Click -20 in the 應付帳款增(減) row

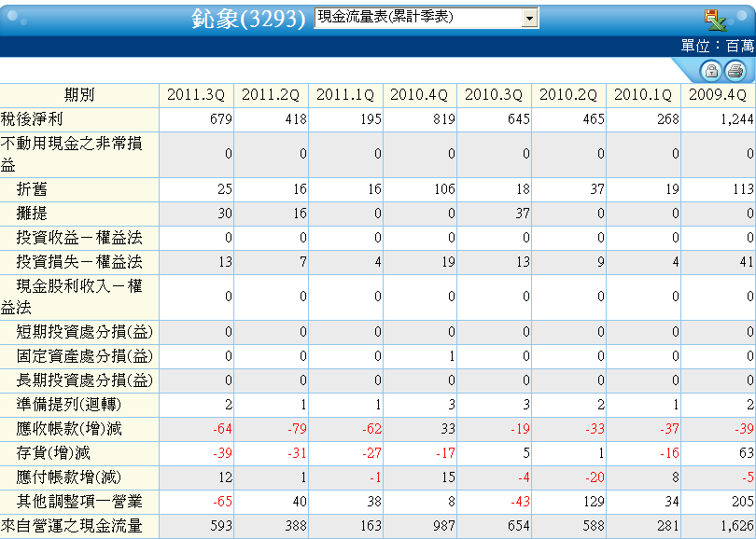(x=595, y=477)
